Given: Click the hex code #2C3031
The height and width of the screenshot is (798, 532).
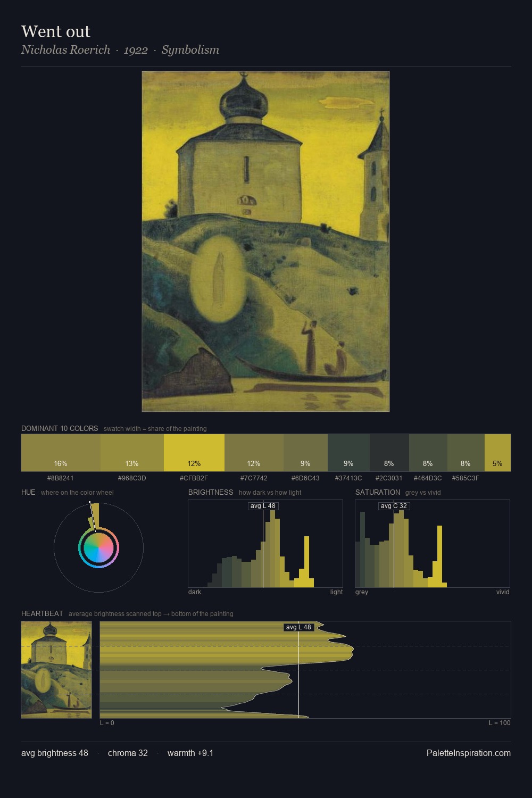Looking at the screenshot, I should [389, 478].
